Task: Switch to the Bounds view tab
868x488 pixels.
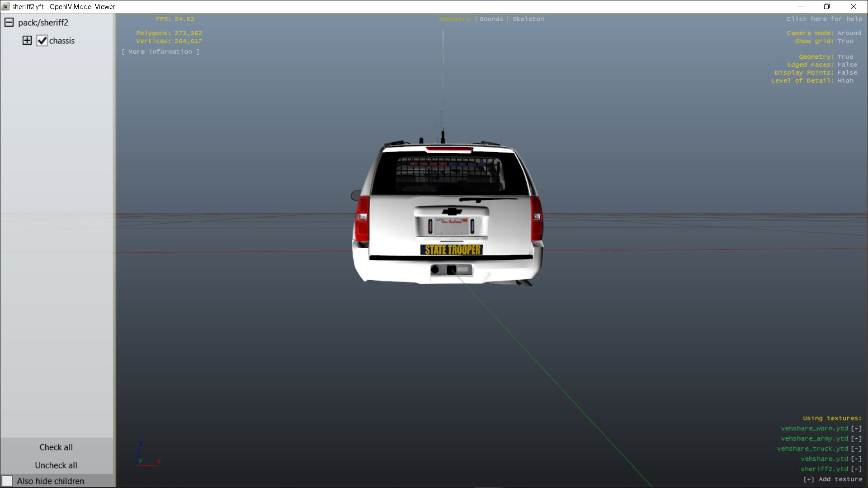Action: click(491, 19)
